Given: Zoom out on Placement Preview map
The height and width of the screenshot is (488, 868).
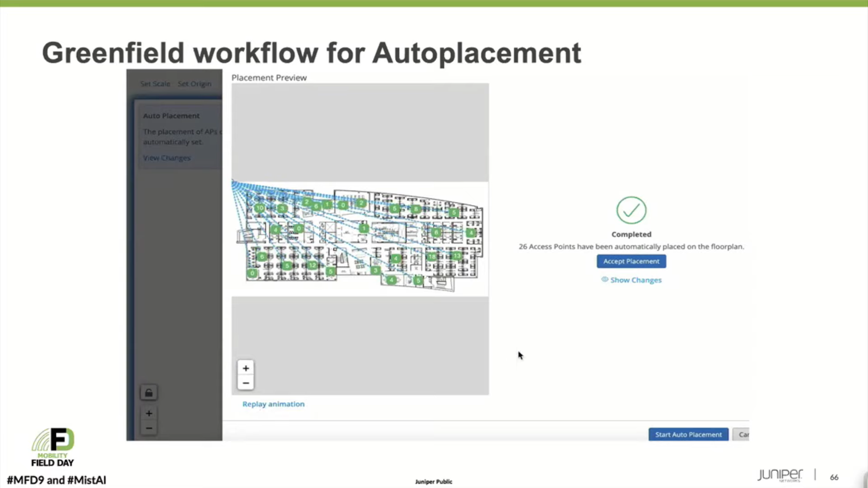Looking at the screenshot, I should (246, 383).
